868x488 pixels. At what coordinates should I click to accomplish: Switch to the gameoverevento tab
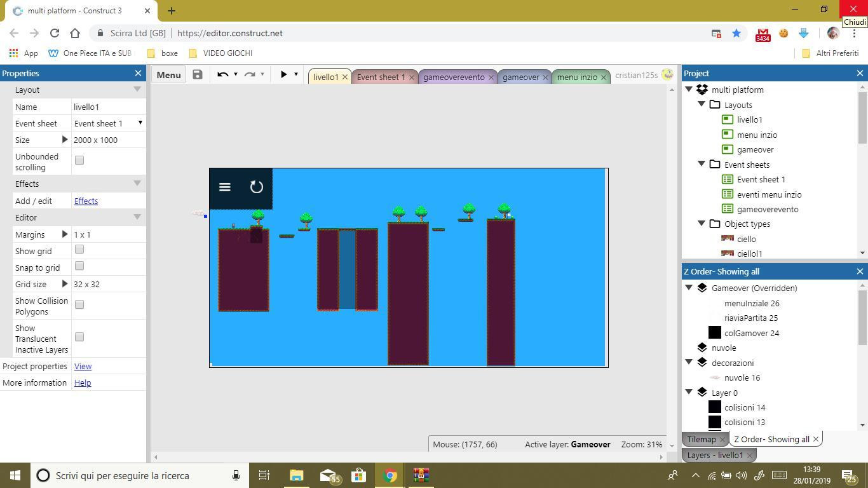(454, 77)
